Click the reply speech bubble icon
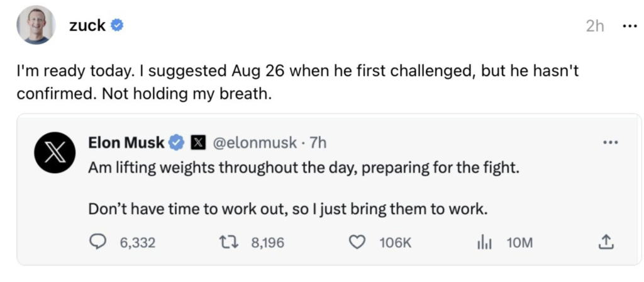This screenshot has width=644, height=282. point(97,242)
